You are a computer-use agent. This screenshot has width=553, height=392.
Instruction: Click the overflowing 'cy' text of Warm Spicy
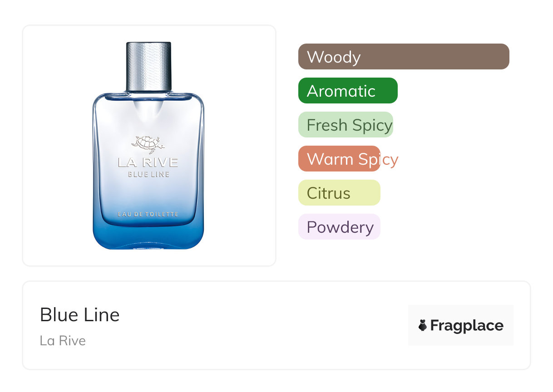390,159
